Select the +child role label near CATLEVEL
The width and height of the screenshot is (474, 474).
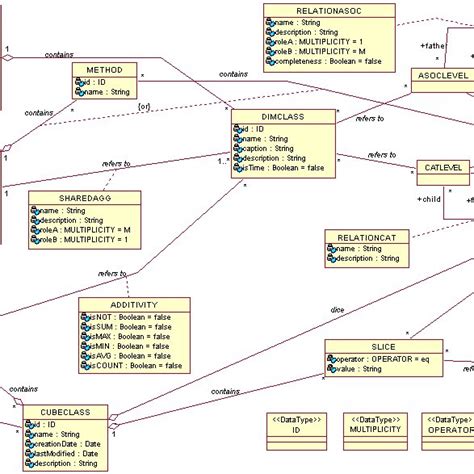click(429, 199)
